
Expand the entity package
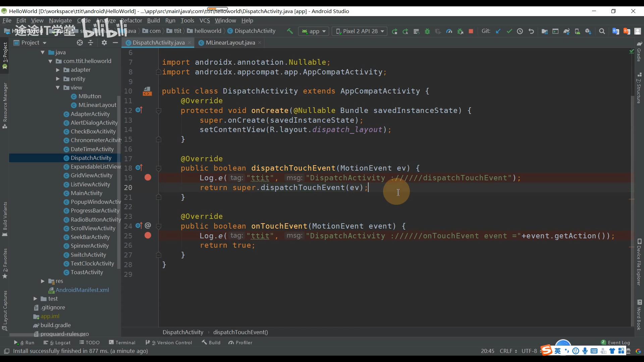[x=58, y=79]
